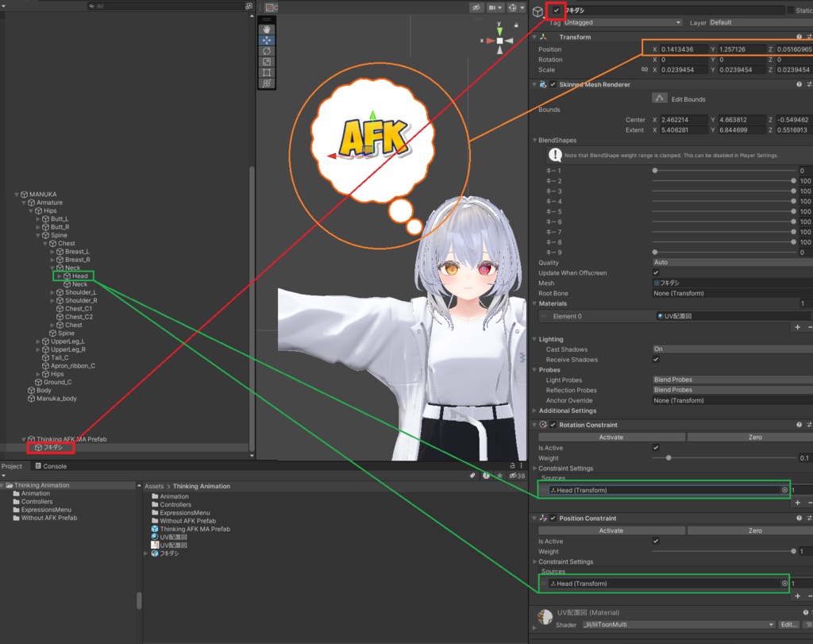Select the Rotate tool
This screenshot has width=813, height=644.
pyautogui.click(x=267, y=51)
